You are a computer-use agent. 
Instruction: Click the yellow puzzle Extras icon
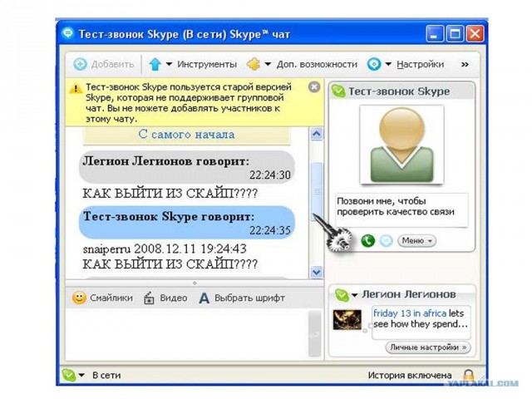point(254,64)
